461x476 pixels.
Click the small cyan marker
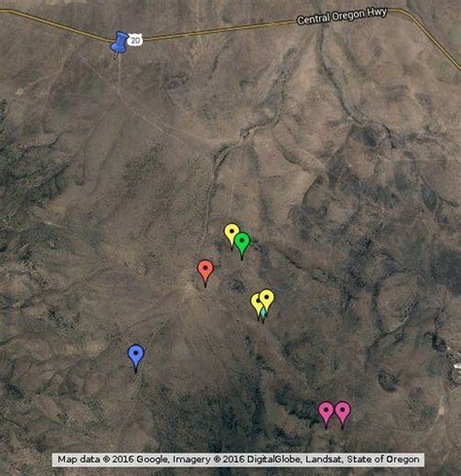263,314
